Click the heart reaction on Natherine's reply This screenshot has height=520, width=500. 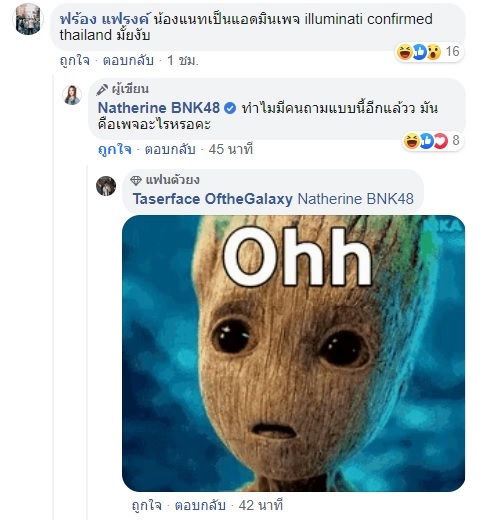pos(440,141)
